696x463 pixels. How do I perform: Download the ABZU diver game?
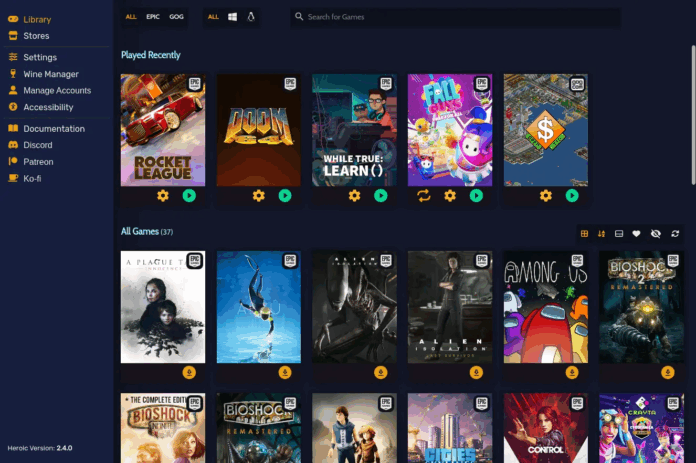285,372
